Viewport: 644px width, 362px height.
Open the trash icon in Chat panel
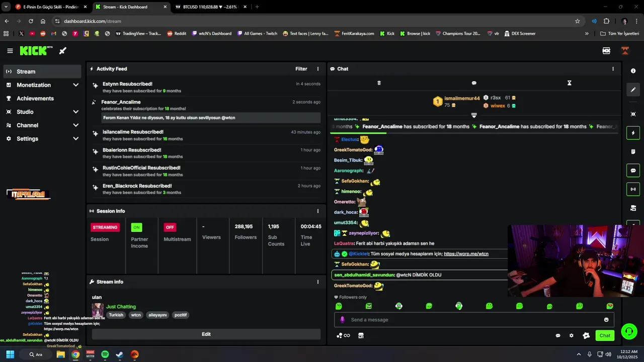pos(379,83)
